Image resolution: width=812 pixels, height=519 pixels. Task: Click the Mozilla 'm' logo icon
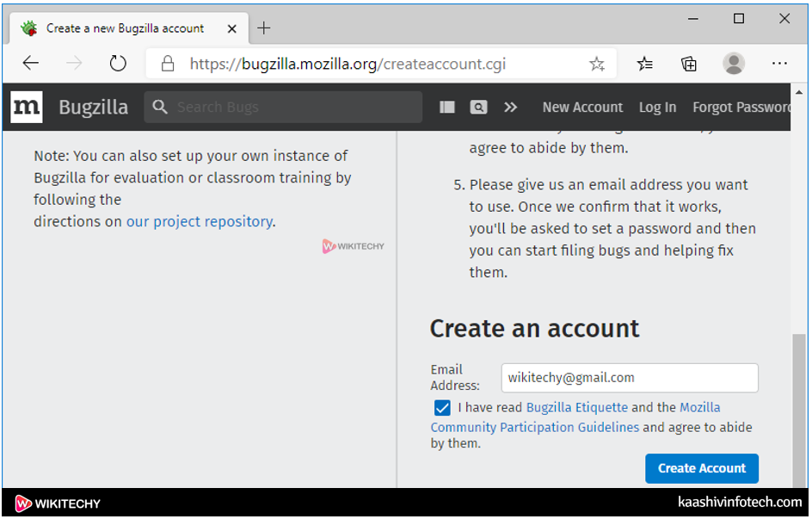[27, 107]
